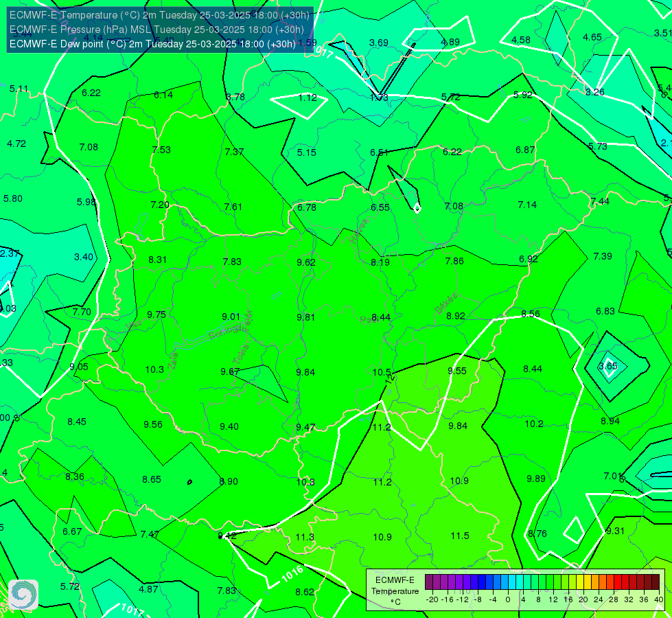672x618 pixels.
Task: Click the 8.31 temperature value
Action: pyautogui.click(x=158, y=260)
